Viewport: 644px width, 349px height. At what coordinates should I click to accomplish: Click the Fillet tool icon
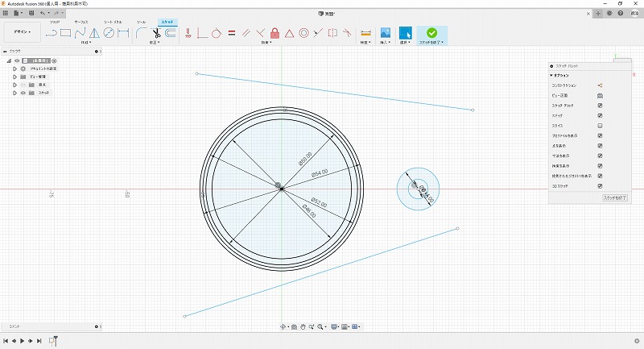(x=141, y=33)
